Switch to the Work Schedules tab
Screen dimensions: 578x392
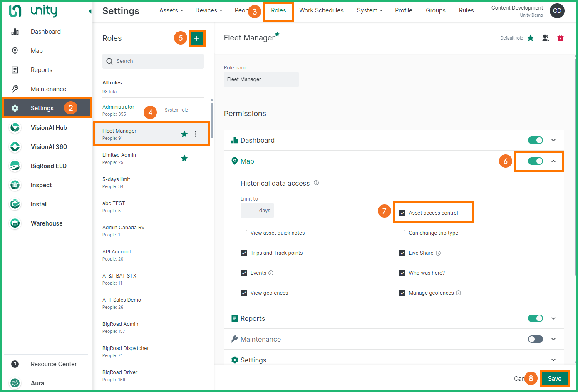coord(321,10)
